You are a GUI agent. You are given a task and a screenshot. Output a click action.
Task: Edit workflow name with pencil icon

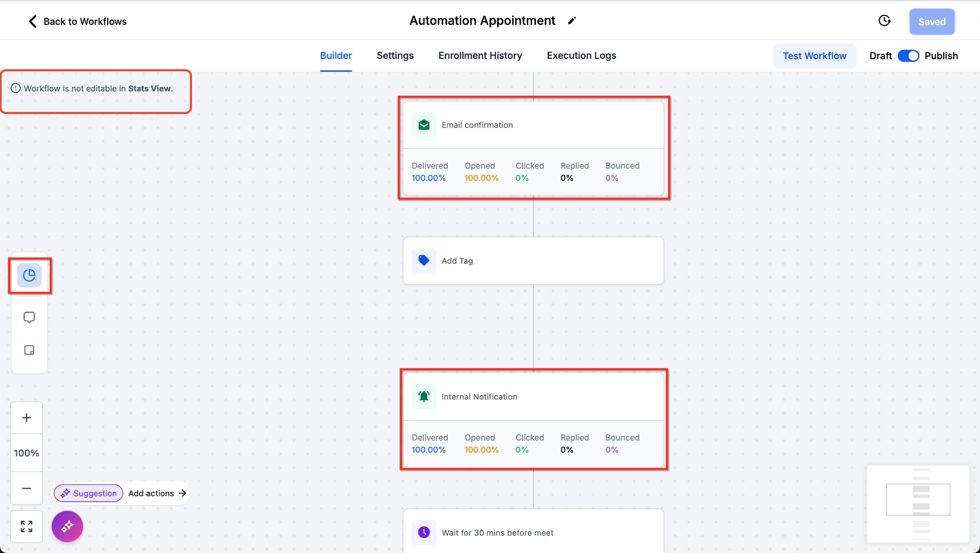(x=572, y=21)
